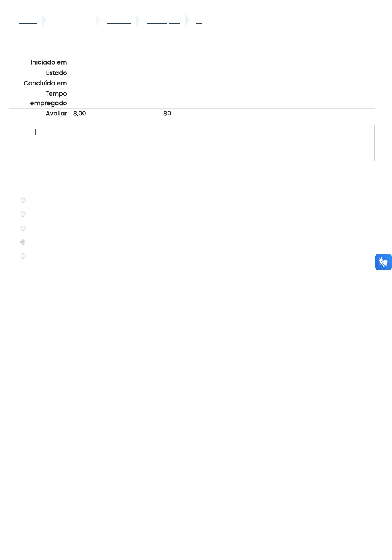Click the already selected fourth radio option
This screenshot has height=560, width=392.
(23, 242)
